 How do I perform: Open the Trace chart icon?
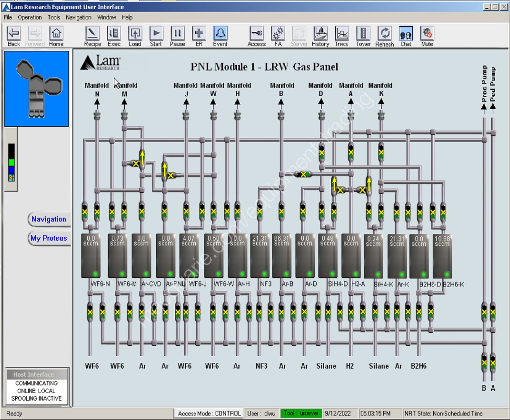tap(341, 36)
